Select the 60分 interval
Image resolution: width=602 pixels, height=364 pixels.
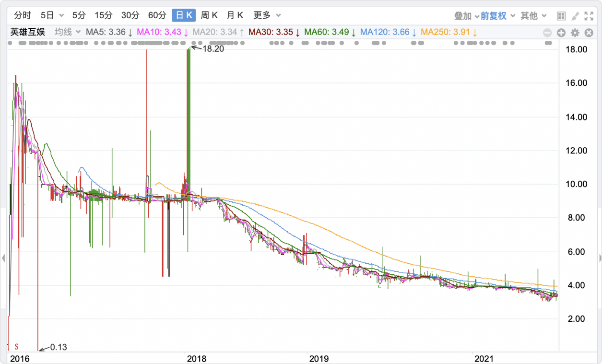pos(157,15)
